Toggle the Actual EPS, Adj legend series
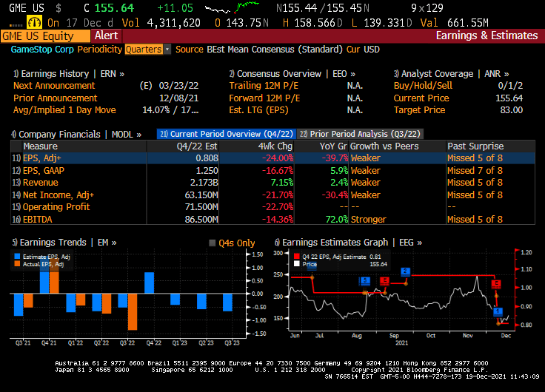Image resolution: width=545 pixels, height=392 pixels. [19, 263]
